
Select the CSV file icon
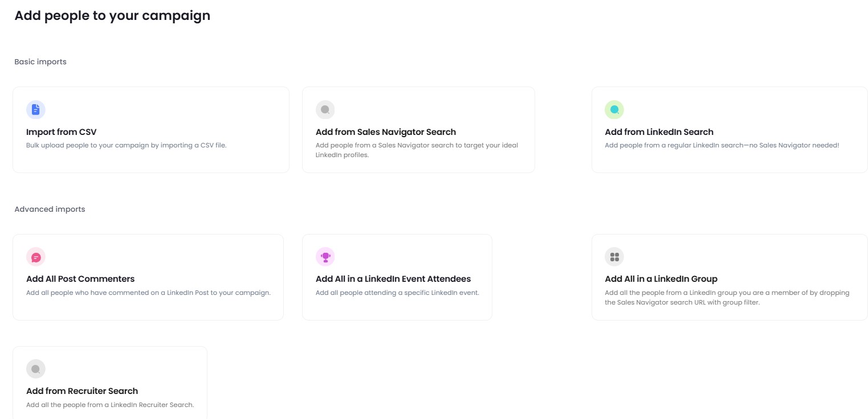click(x=35, y=109)
